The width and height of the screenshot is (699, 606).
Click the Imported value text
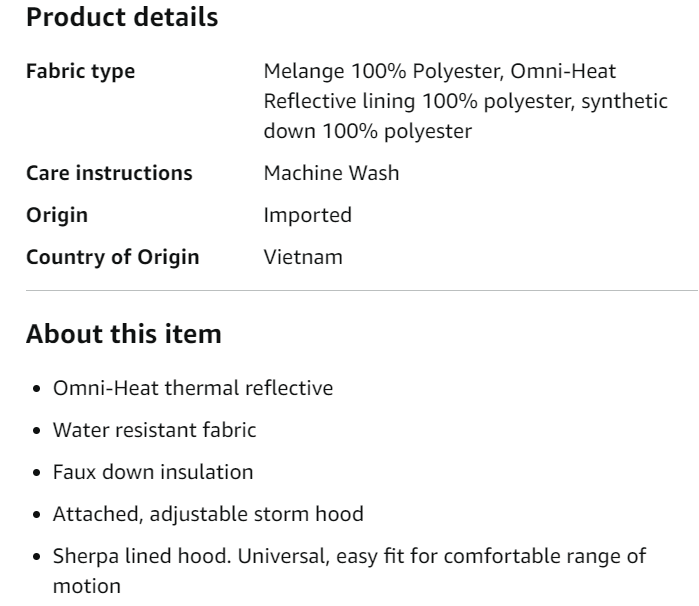308,215
